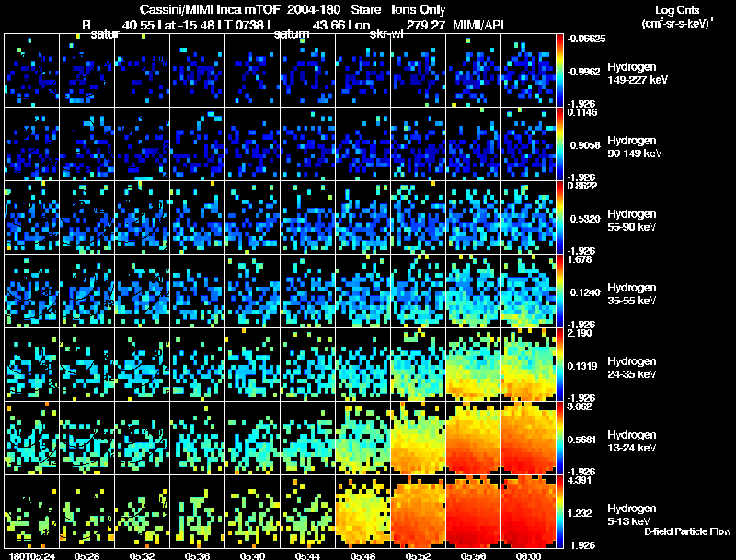The width and height of the screenshot is (736, 560).
Task: Select the Hydrogen 90-149 keV color bar
Action: [559, 144]
